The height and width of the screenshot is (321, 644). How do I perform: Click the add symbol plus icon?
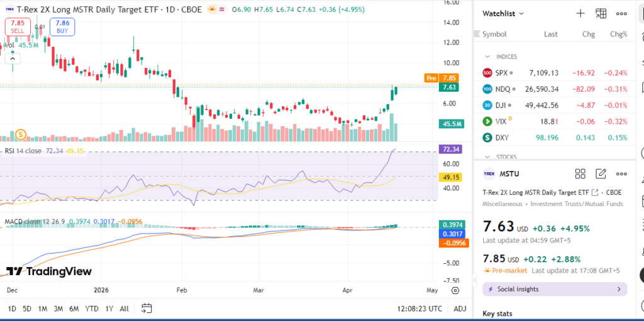(x=580, y=13)
